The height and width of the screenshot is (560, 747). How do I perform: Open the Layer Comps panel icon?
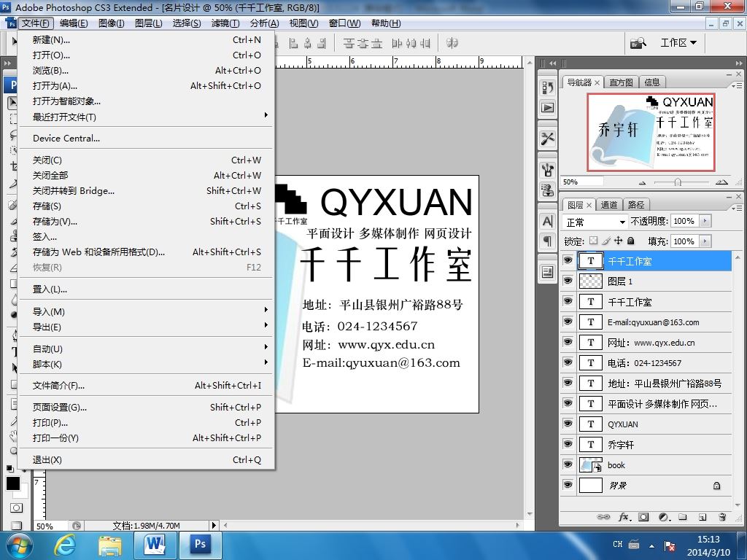click(x=547, y=273)
